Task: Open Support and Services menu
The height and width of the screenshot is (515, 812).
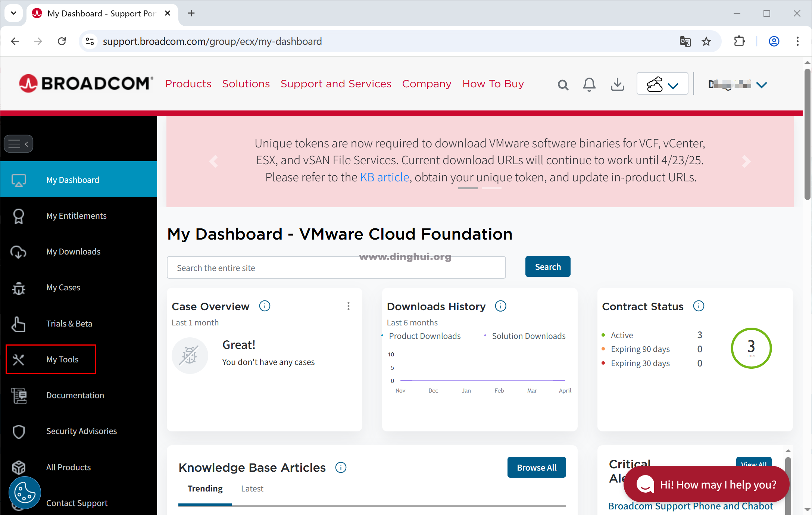Action: (x=336, y=84)
